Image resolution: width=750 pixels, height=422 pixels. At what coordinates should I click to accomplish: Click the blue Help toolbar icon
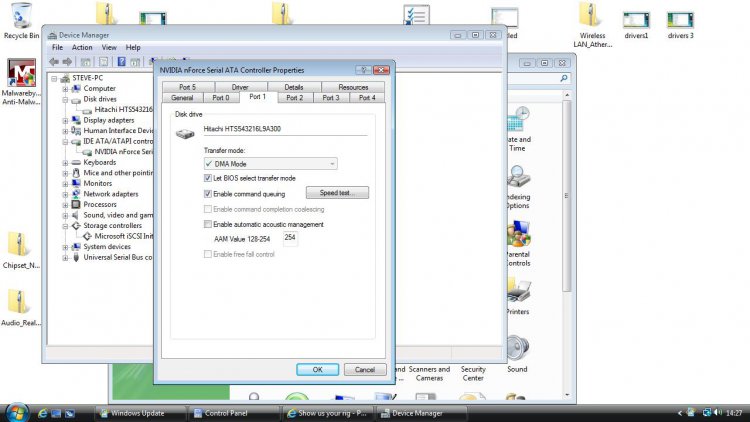121,62
